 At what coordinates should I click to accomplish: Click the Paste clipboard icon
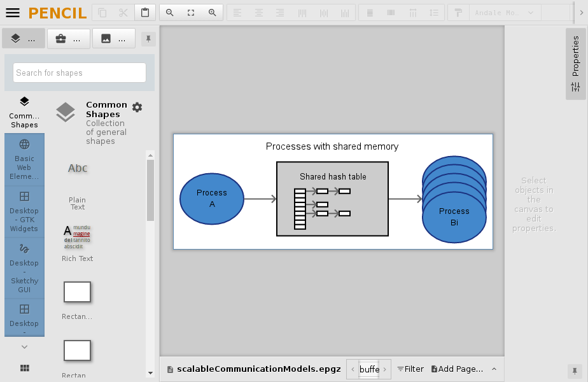pyautogui.click(x=145, y=13)
